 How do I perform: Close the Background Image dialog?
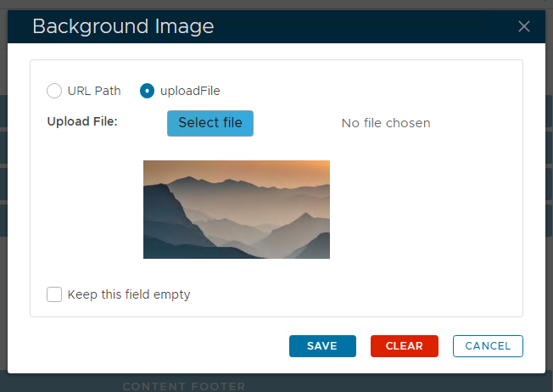click(524, 26)
